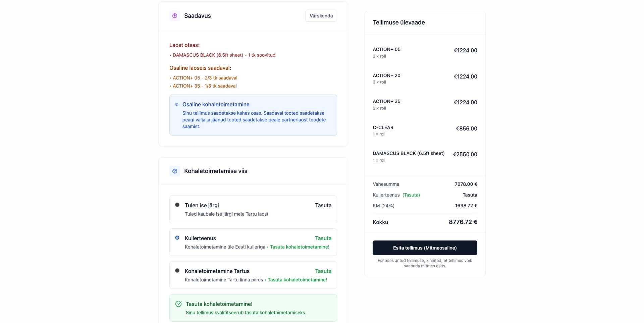644x323 pixels.
Task: Click Esitades antud tellimuse confirmation note
Action: (x=425, y=263)
